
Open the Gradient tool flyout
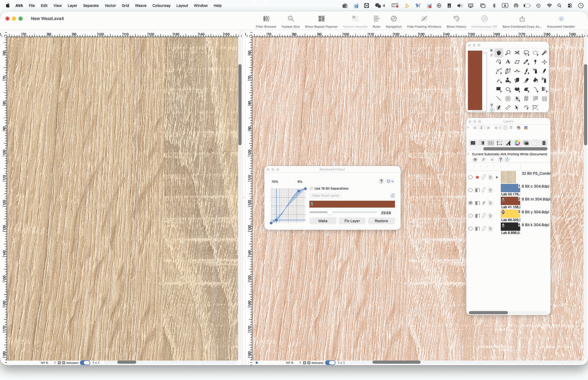[x=544, y=89]
